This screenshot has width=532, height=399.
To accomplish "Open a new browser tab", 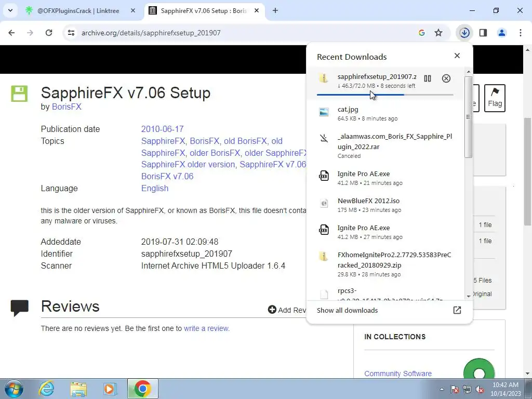I will tap(275, 10).
